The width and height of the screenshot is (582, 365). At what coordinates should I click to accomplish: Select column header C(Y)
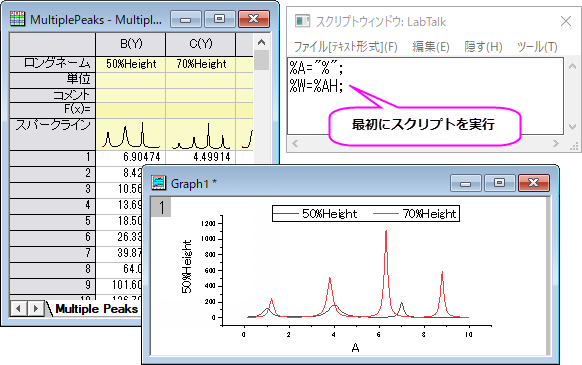pos(200,44)
